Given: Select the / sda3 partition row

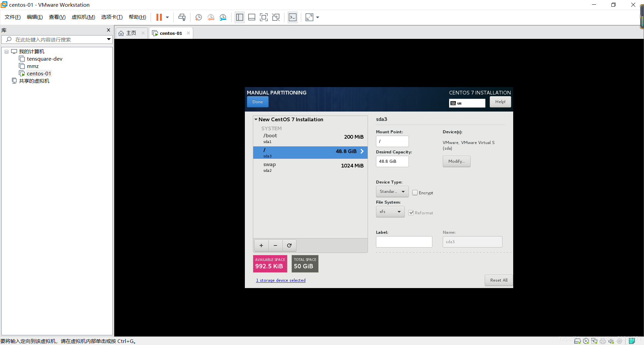Looking at the screenshot, I should [310, 153].
